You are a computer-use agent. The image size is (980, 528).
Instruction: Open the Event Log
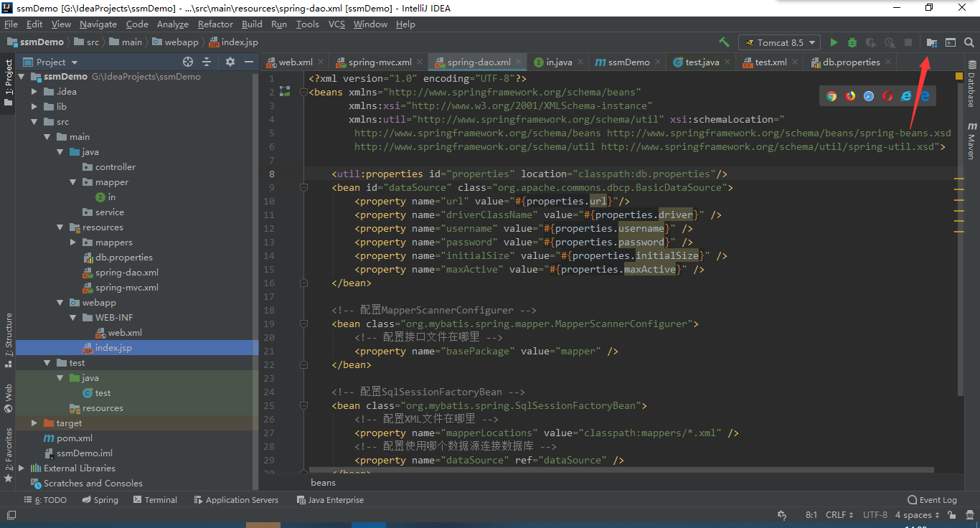coord(933,500)
